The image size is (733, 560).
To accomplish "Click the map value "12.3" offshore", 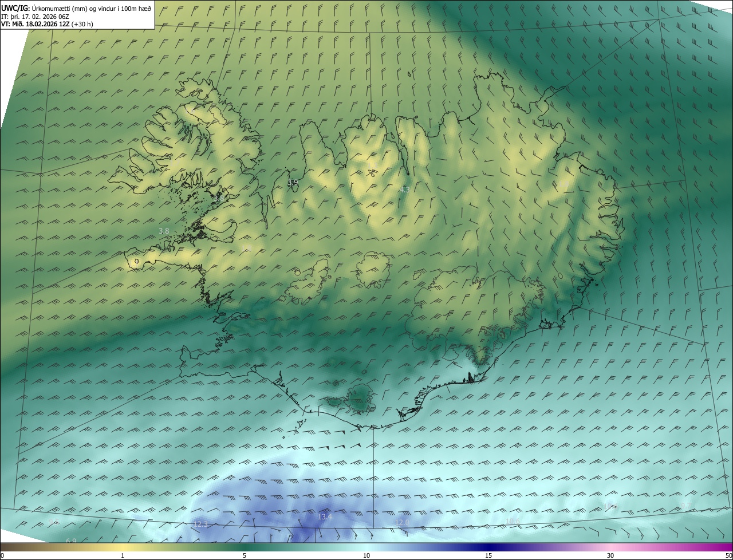I will click(200, 524).
